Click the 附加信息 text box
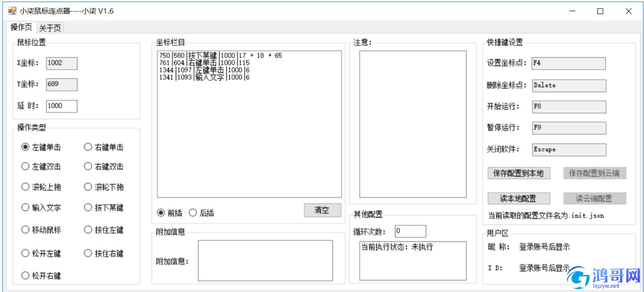This screenshot has width=644, height=292. point(265,260)
